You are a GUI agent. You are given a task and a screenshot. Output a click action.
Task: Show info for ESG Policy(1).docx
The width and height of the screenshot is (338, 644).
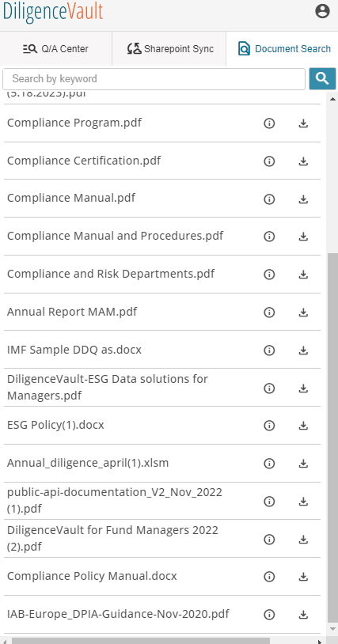coord(269,426)
